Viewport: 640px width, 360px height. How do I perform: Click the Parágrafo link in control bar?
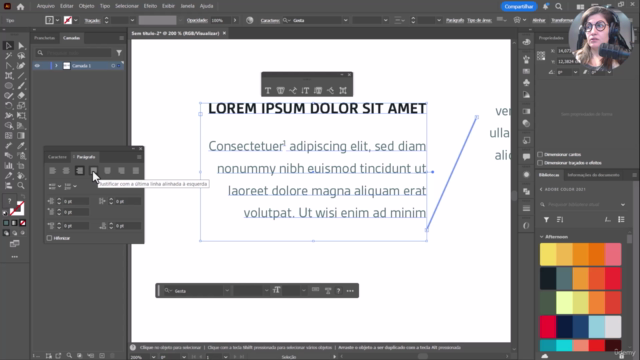point(455,20)
